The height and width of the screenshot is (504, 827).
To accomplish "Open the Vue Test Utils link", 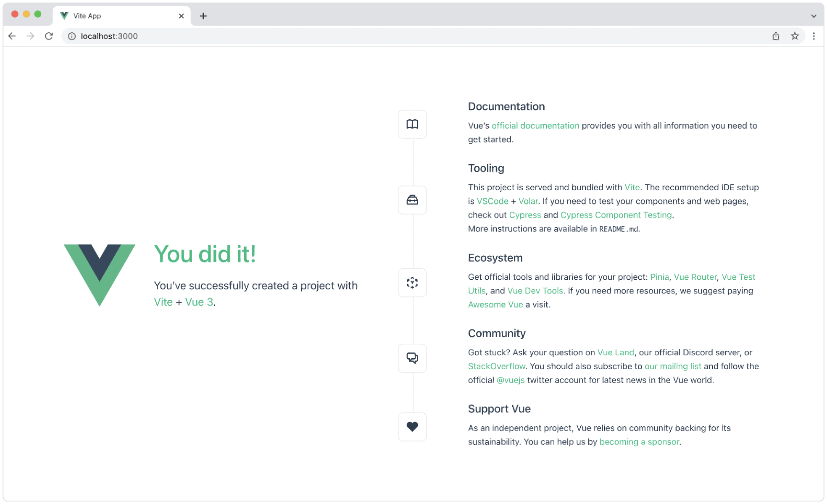I will click(x=738, y=277).
